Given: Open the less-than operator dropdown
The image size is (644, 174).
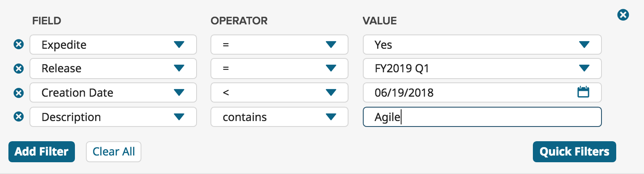Looking at the screenshot, I should point(279,92).
